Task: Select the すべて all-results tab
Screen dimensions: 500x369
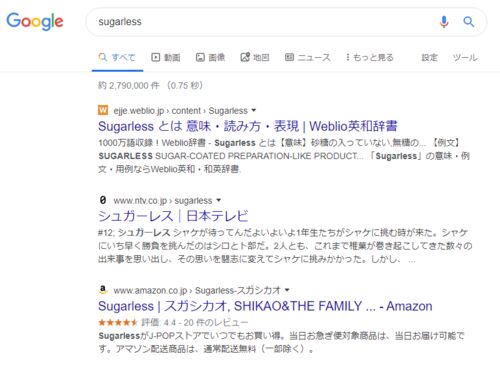Action: pos(117,57)
